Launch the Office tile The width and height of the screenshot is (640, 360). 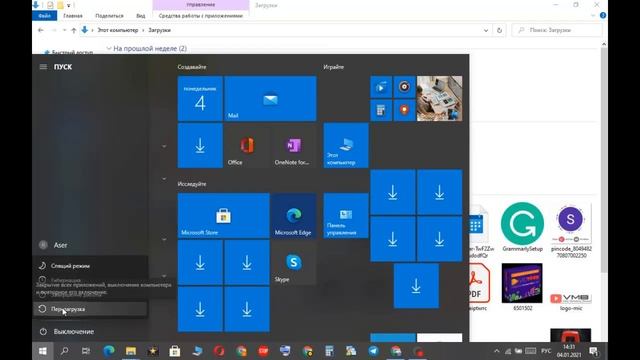[247, 146]
